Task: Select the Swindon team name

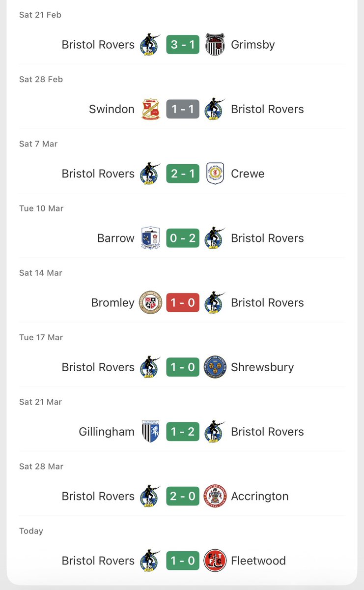Action: click(x=112, y=109)
